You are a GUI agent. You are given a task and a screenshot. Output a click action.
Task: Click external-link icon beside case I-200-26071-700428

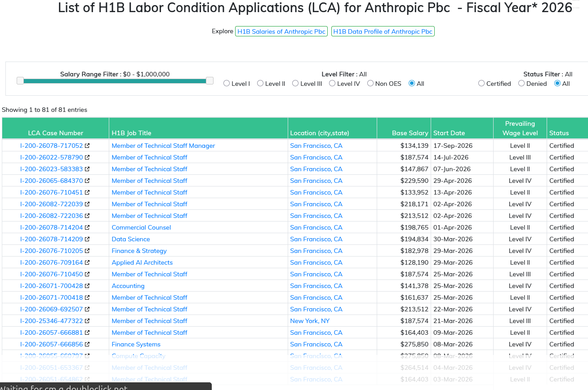coord(87,286)
